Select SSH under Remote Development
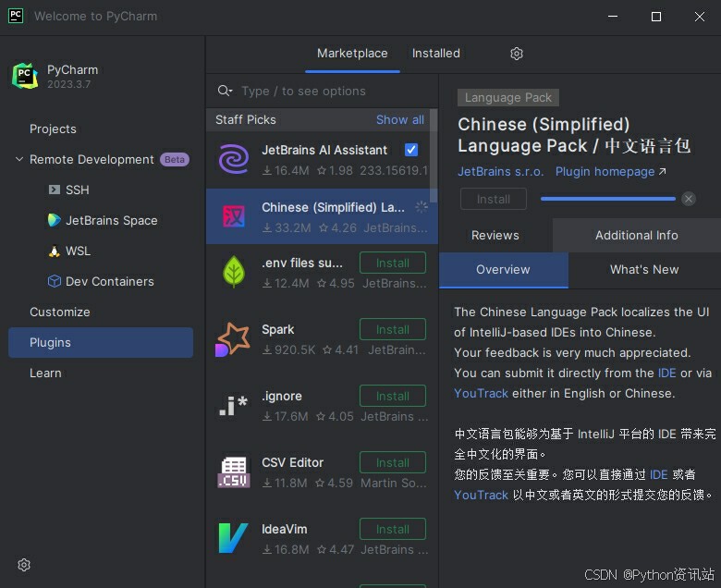Screen dimensions: 721x588 click(78, 190)
